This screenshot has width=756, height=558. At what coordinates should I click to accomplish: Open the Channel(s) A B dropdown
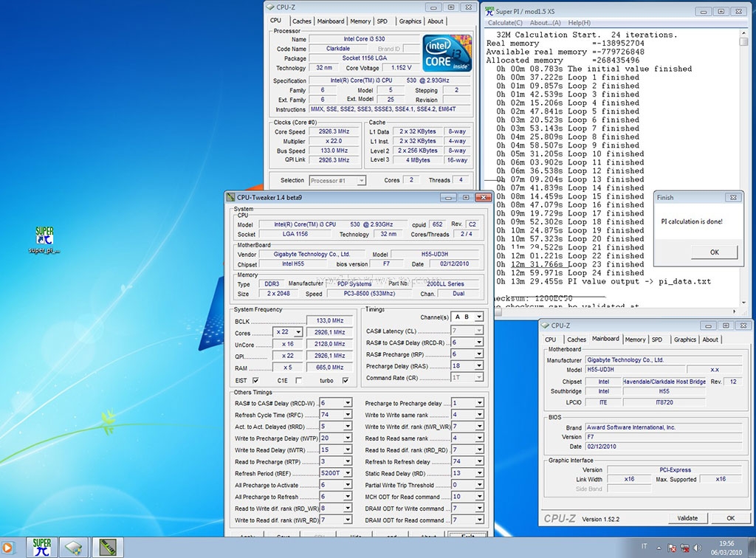(x=478, y=317)
